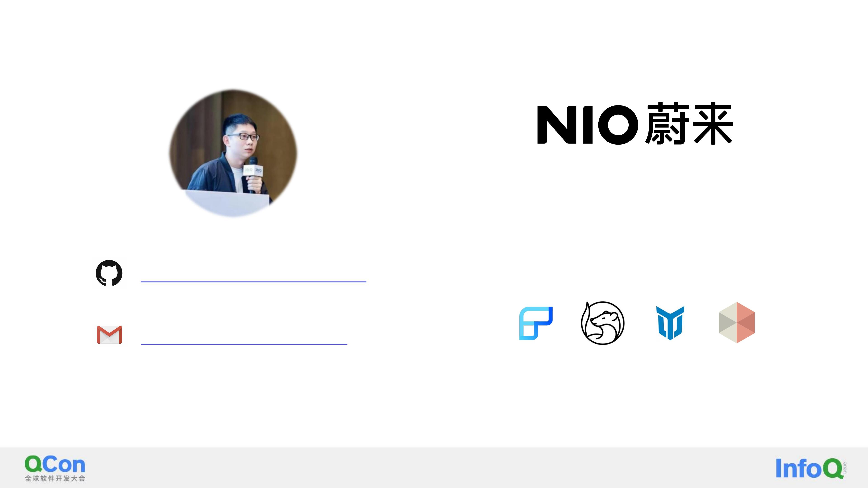The image size is (868, 488).
Task: Click the pink and beige hexagon logo
Action: [737, 323]
